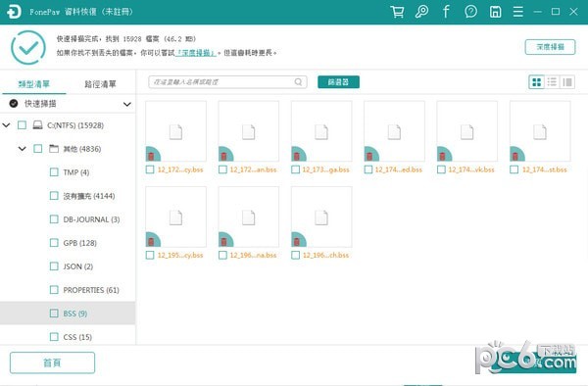
Task: Open thumbnail of 12_195...cy.bss
Action: [175, 217]
